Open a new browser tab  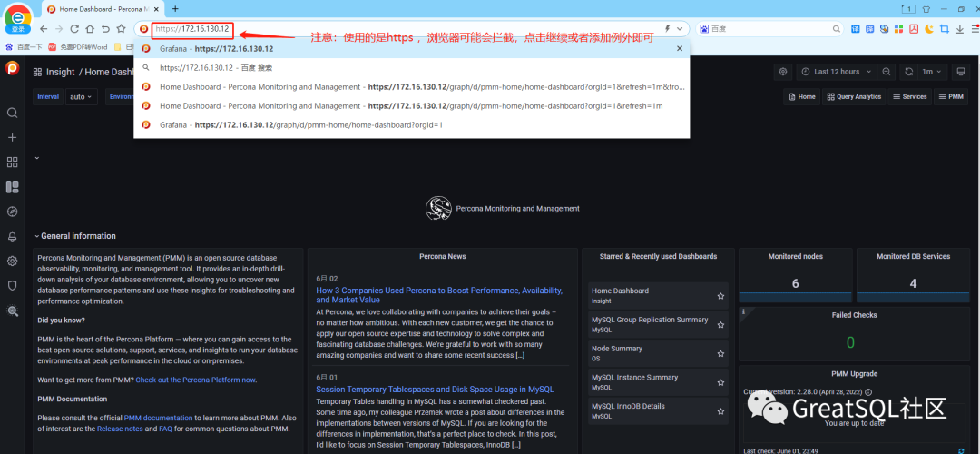coord(175,9)
